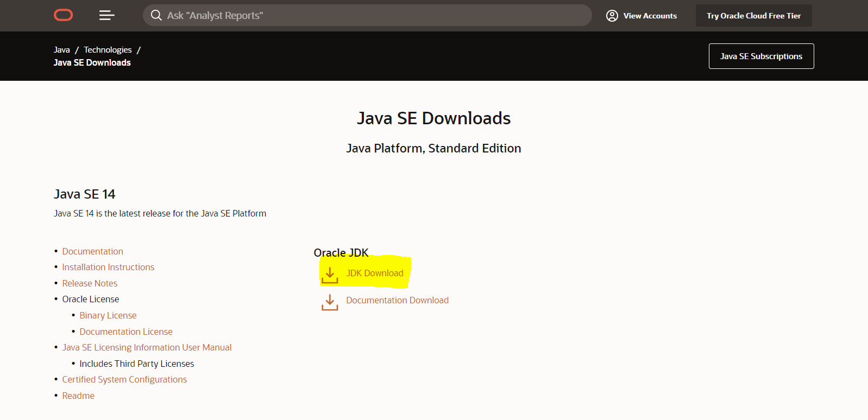Open Certified System Configurations link
This screenshot has height=420, width=868.
[124, 379]
